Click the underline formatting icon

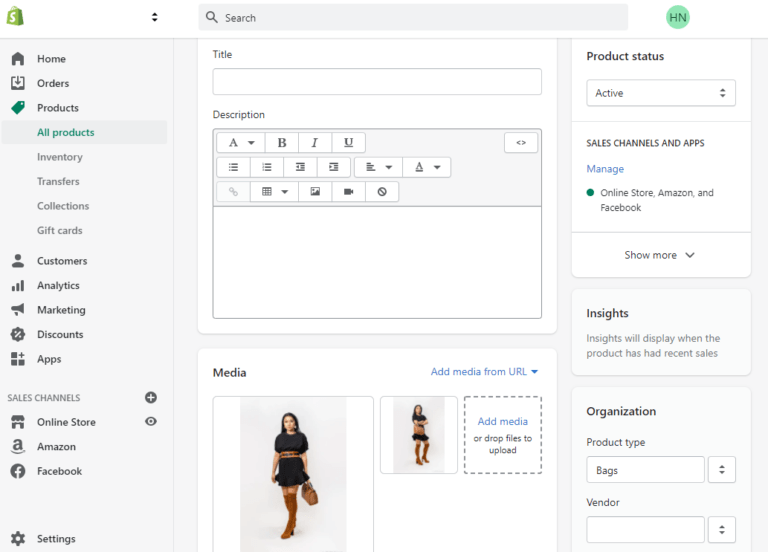point(348,143)
